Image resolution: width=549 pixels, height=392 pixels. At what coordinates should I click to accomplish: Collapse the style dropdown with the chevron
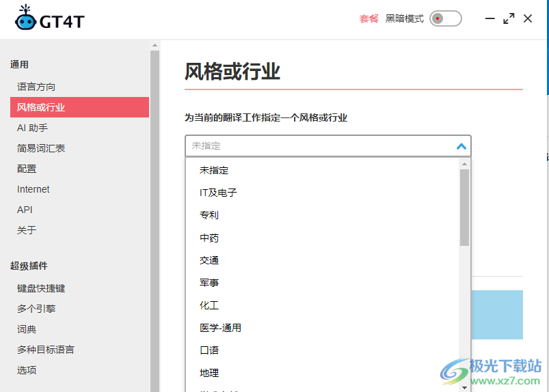coord(461,146)
